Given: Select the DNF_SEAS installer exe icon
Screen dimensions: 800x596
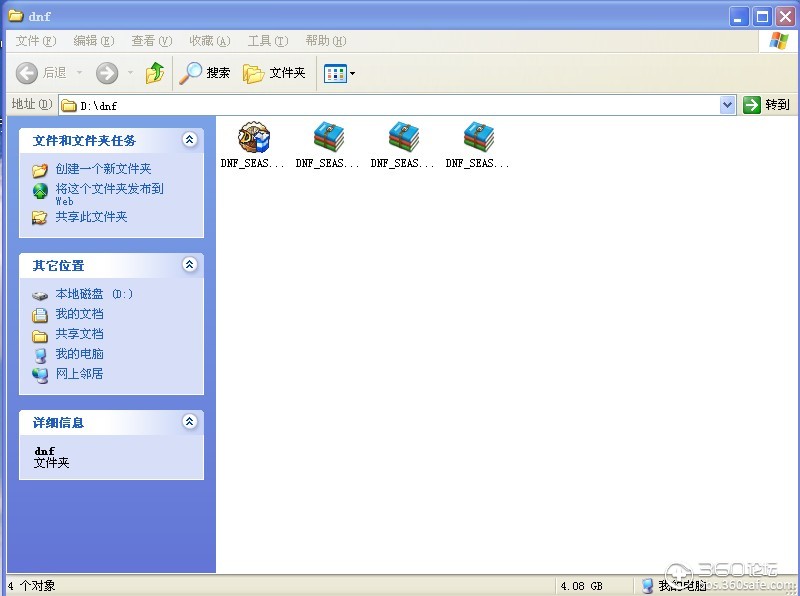Looking at the screenshot, I should tap(254, 137).
